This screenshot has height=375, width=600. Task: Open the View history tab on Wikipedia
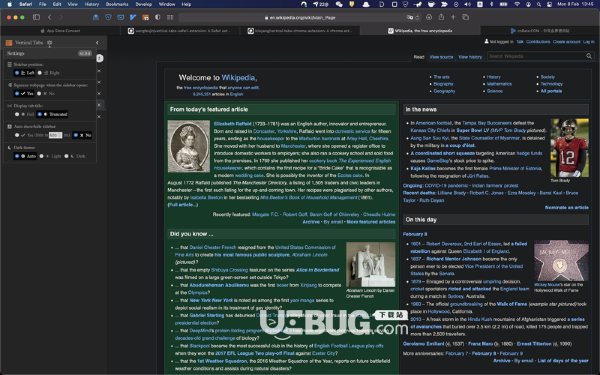(470, 57)
